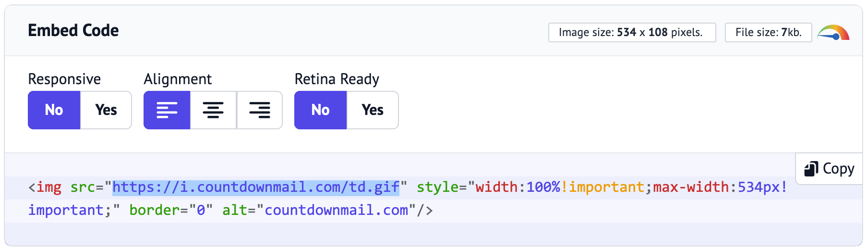The image size is (868, 250).
Task: Select left alignment icon
Action: (167, 110)
